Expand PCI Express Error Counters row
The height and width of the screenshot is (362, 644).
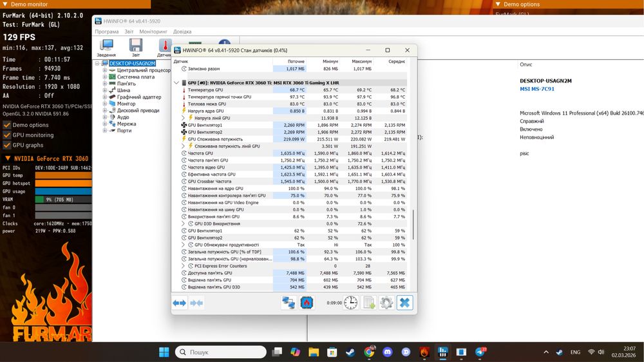click(183, 266)
